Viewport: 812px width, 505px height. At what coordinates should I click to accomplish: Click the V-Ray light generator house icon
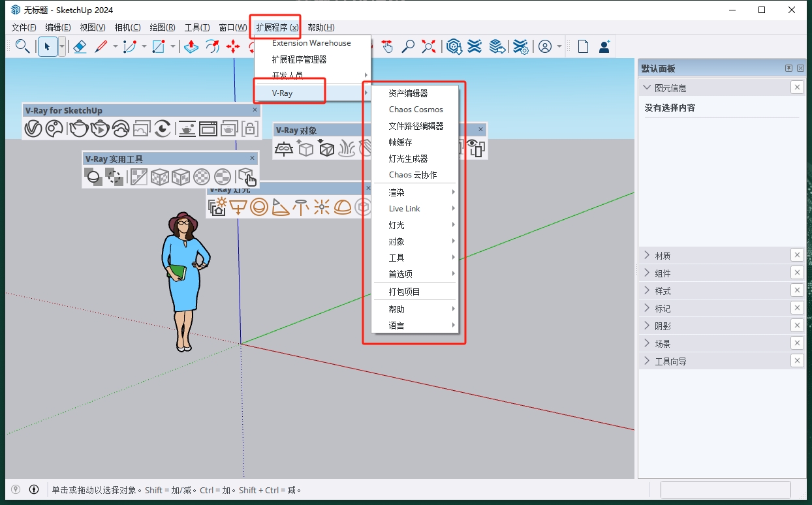coord(217,207)
